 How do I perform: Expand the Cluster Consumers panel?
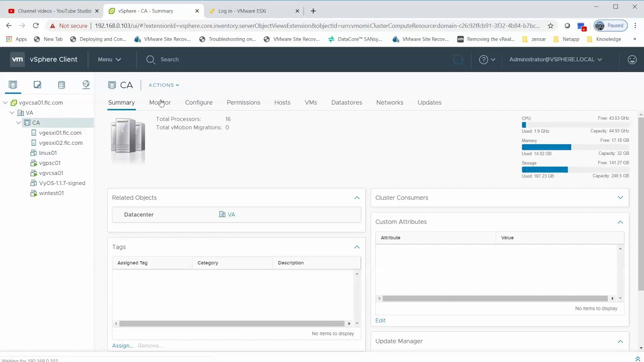(x=620, y=198)
